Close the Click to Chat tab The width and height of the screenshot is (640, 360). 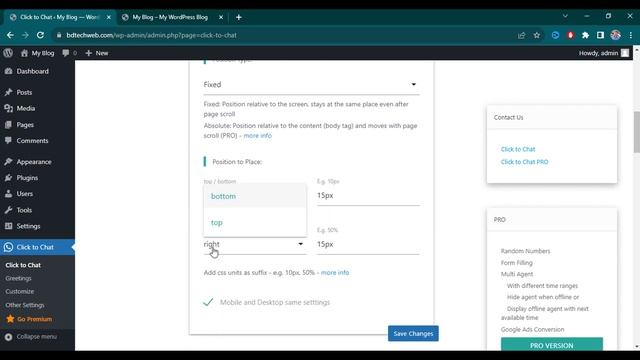pyautogui.click(x=109, y=17)
